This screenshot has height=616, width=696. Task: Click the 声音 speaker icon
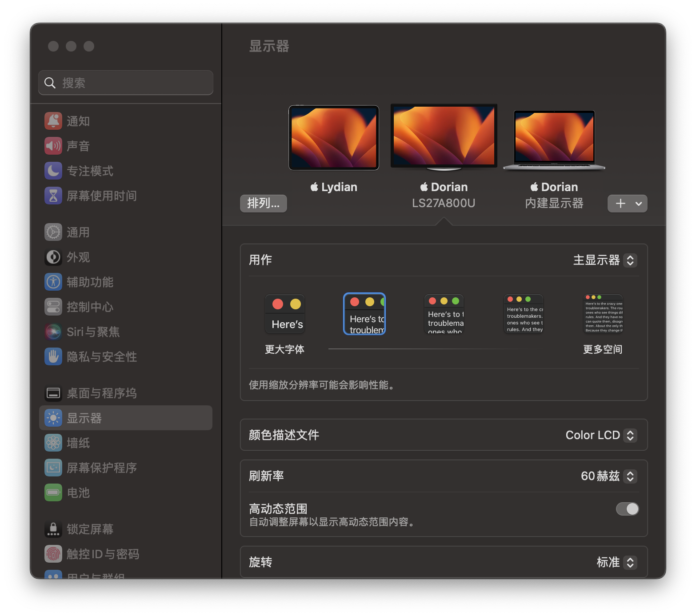(53, 146)
